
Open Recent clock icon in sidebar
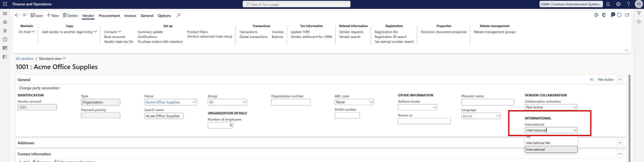pos(5,39)
